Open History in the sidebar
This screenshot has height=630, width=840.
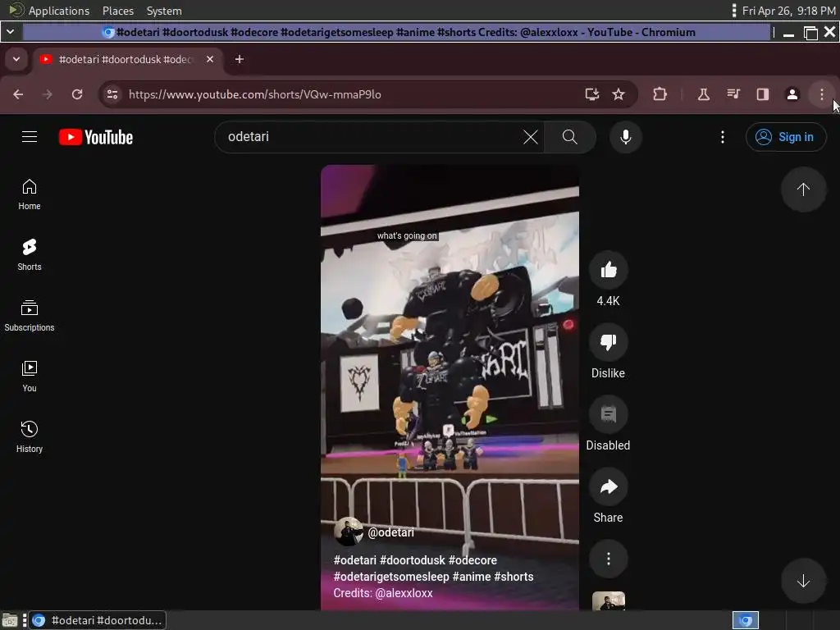(x=30, y=436)
